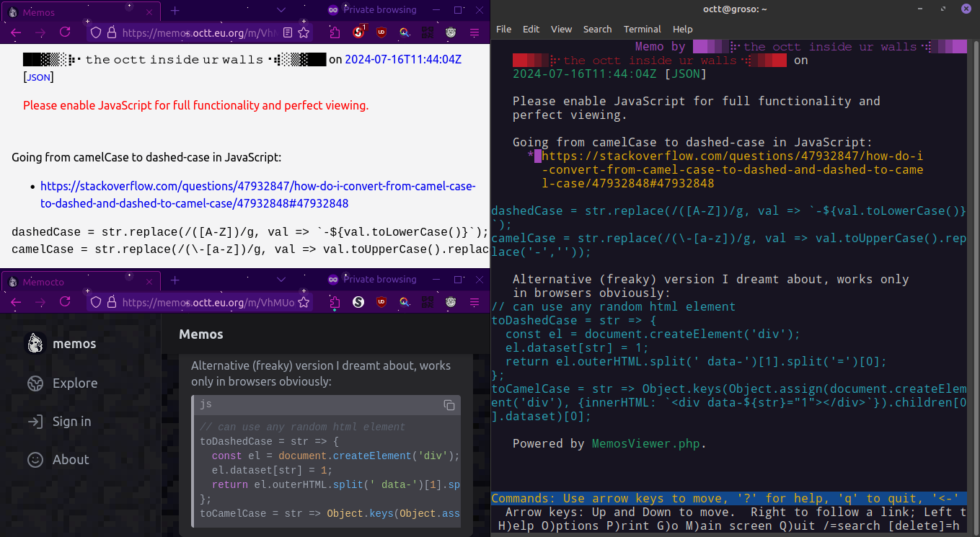Open tracking protection shield in top Memos browser

click(95, 32)
